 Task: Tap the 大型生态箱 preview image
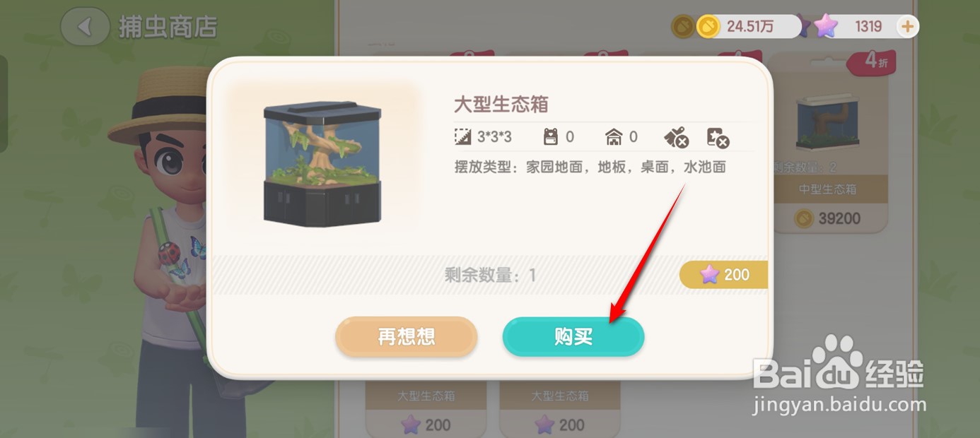coord(322,162)
